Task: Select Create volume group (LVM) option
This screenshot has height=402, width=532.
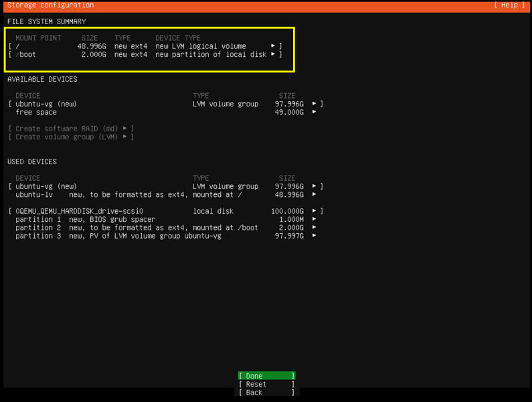Action: (71, 137)
